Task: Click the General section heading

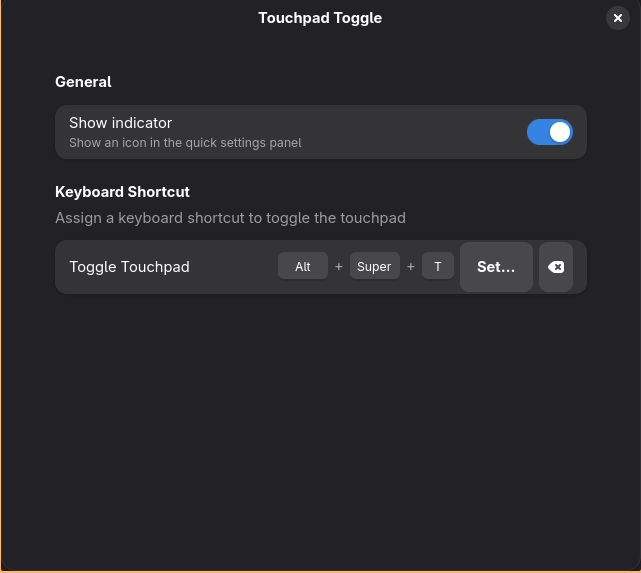Action: 83,82
